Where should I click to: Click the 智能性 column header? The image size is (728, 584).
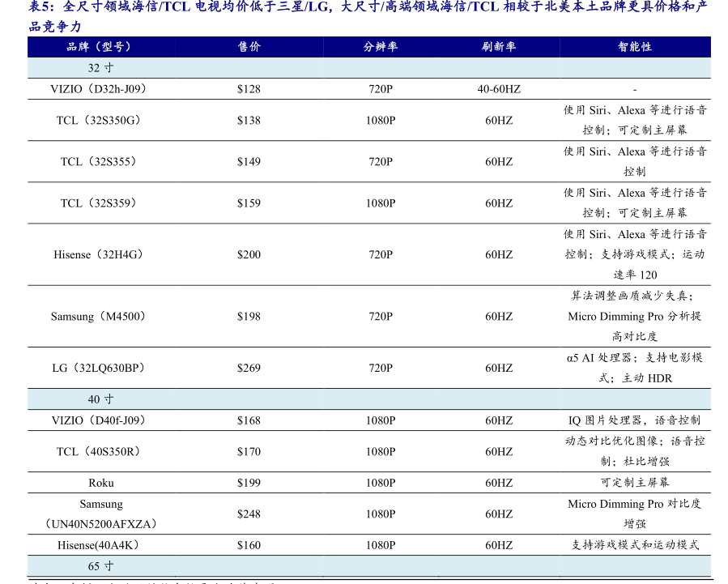634,47
